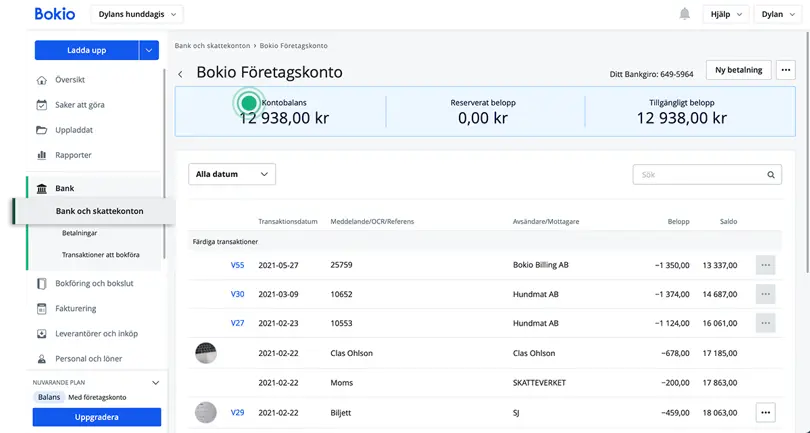810x433 pixels.
Task: Collapse the Nuvarande plan section
Action: tap(155, 383)
